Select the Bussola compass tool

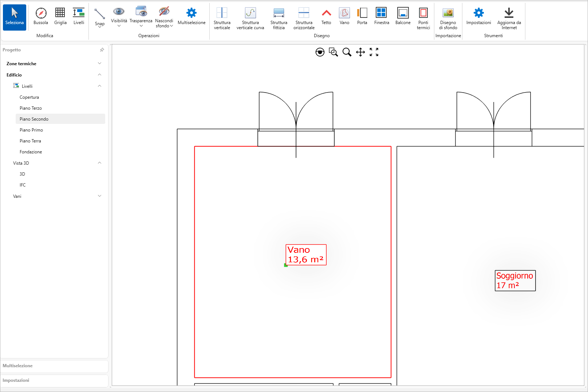(x=41, y=17)
